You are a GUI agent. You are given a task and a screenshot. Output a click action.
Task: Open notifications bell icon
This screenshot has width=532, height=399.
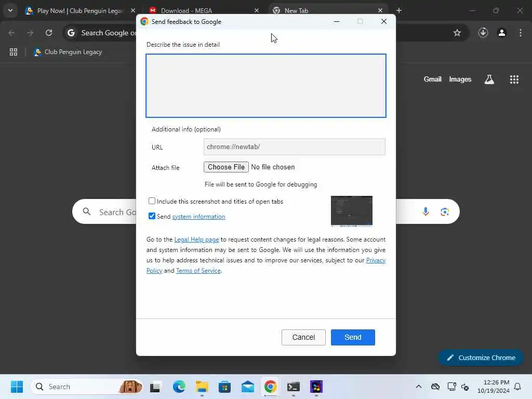[x=517, y=387]
